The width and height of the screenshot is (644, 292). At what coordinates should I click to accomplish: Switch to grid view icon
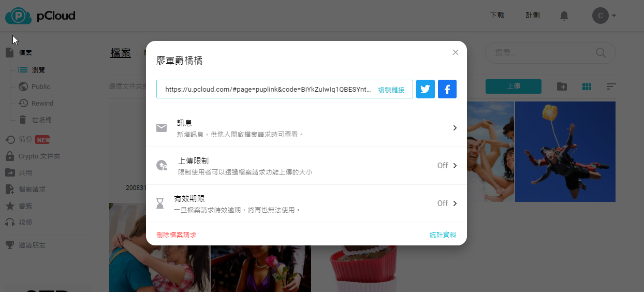587,86
